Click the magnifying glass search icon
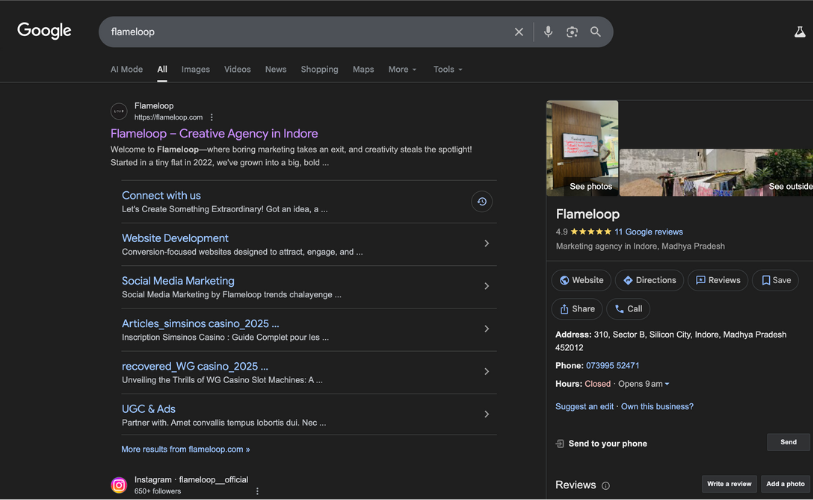This screenshot has width=813, height=500. pyautogui.click(x=595, y=32)
